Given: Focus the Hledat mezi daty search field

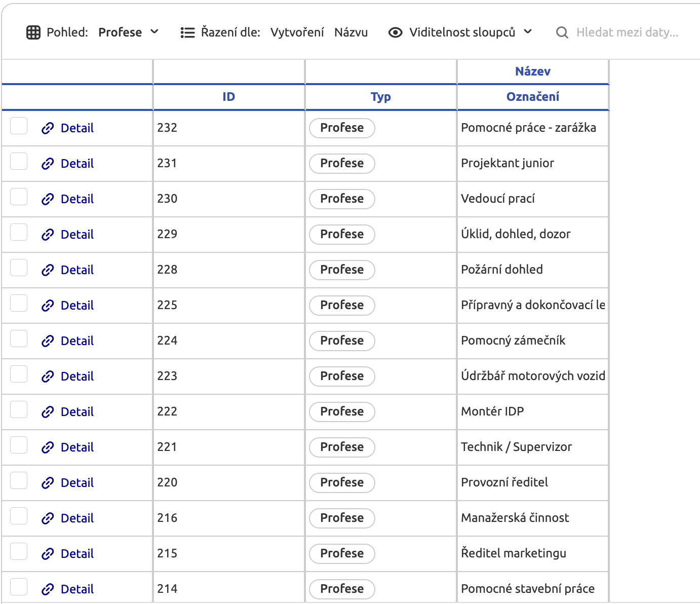Looking at the screenshot, I should point(627,32).
